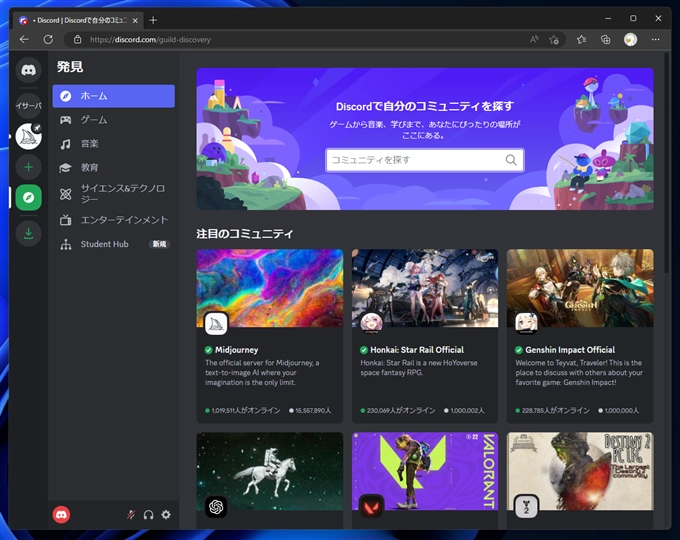Select the ホーム category
680x540 pixels.
114,96
